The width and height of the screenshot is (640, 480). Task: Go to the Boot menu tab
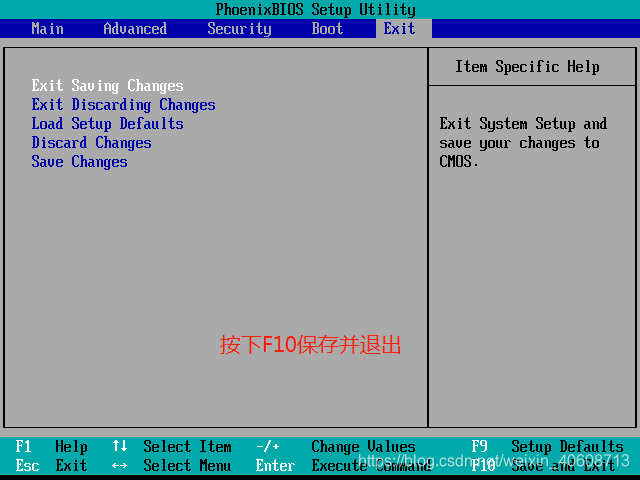(x=327, y=29)
